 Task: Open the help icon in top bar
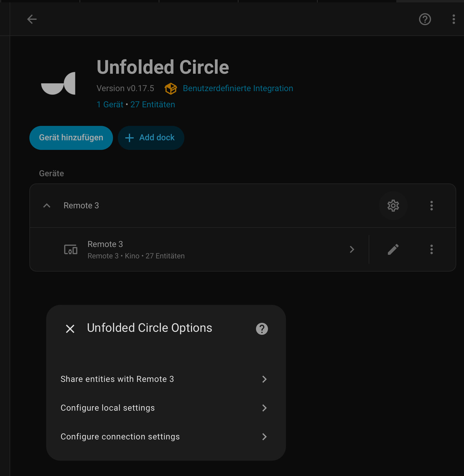click(x=425, y=19)
